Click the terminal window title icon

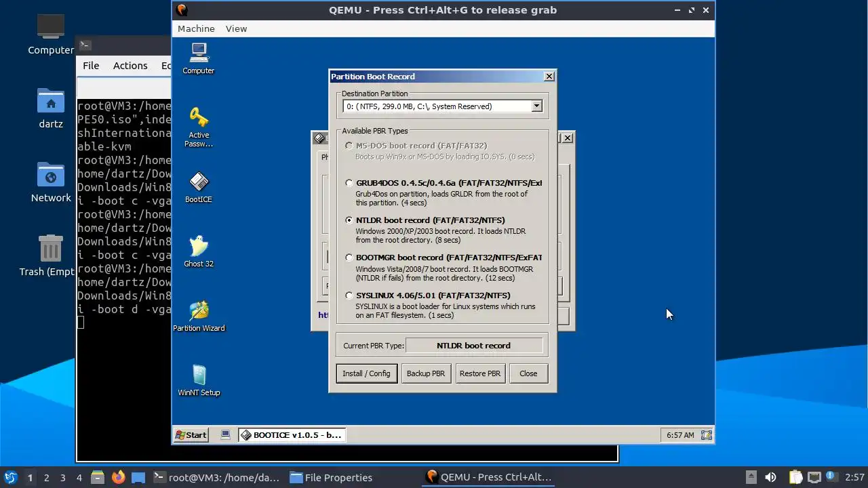point(85,45)
